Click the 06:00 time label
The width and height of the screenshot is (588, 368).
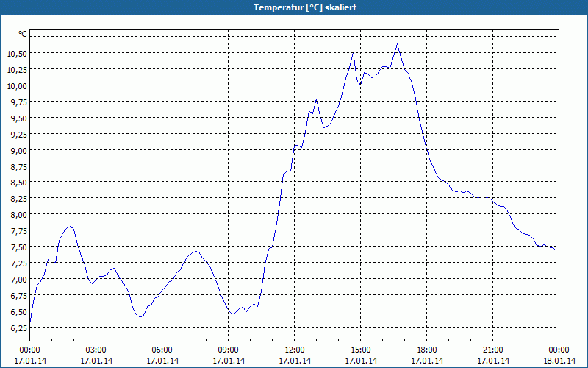162,350
